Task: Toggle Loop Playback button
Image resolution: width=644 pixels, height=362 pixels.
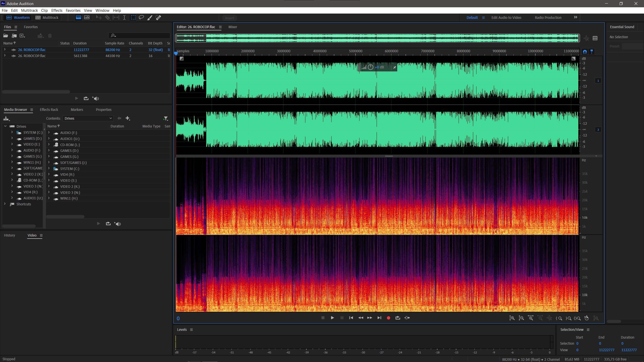Action: (398, 318)
